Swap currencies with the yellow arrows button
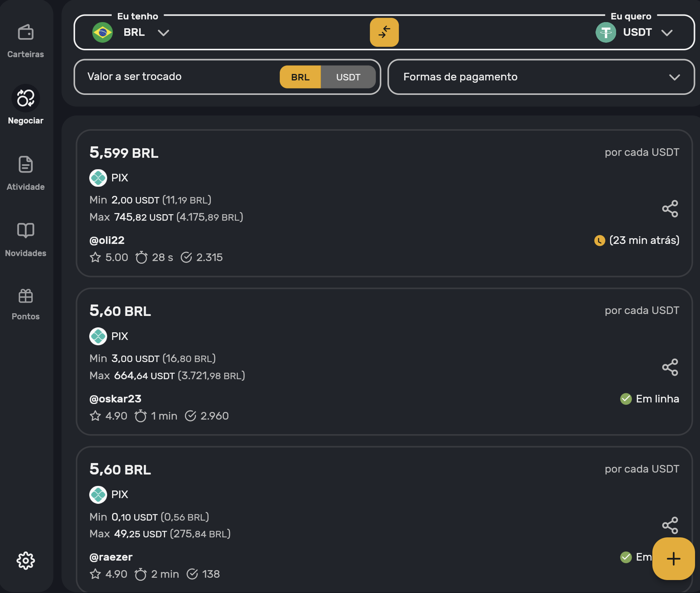This screenshot has height=593, width=700. pos(384,32)
